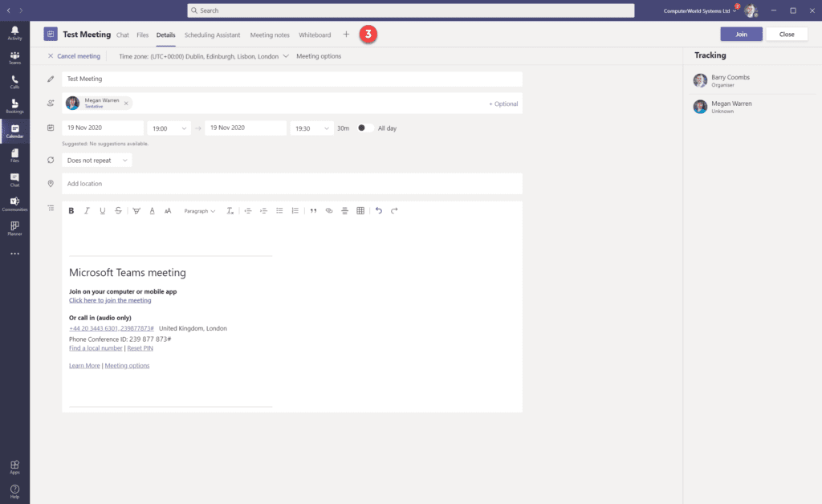The height and width of the screenshot is (504, 822).
Task: Join the Test Meeting
Action: (741, 34)
